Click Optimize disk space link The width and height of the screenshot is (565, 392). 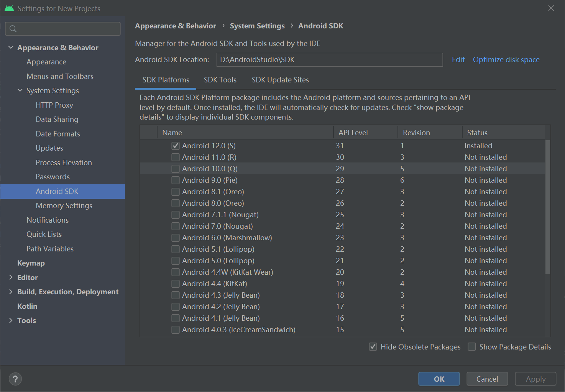(506, 59)
